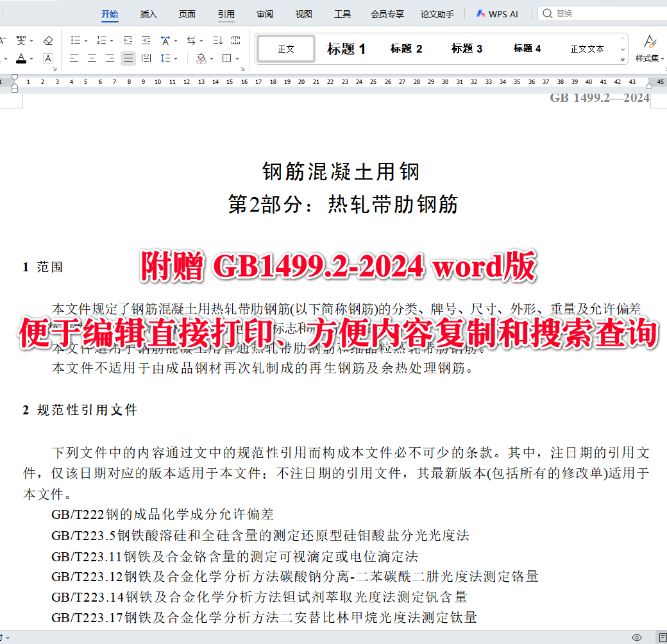Screen dimensions: 667x644
Task: Expand bulleted list options arrow
Action: tap(85, 41)
